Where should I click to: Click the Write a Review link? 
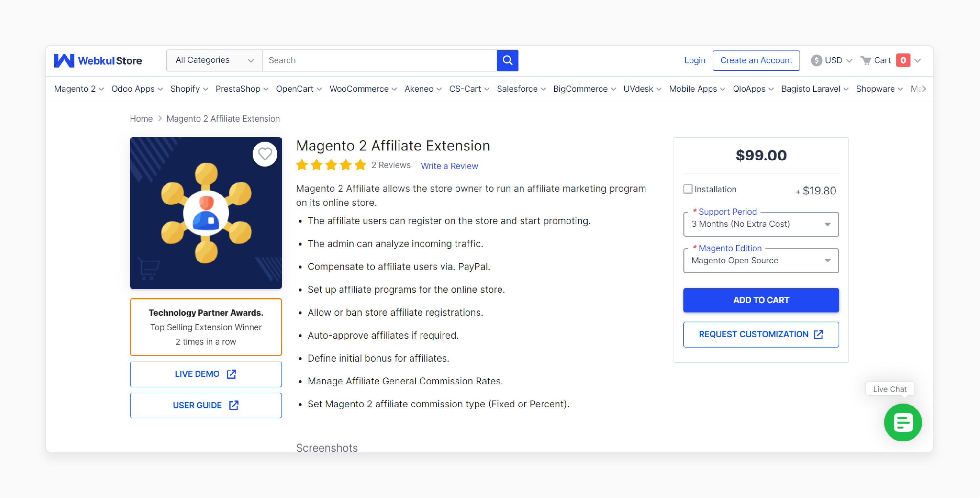point(449,166)
